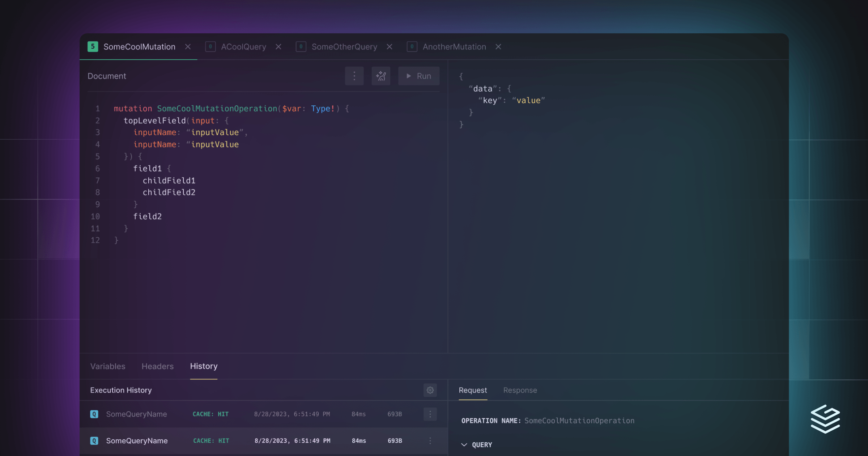The height and width of the screenshot is (456, 868).
Task: Click the "value" string in the response
Action: [528, 101]
